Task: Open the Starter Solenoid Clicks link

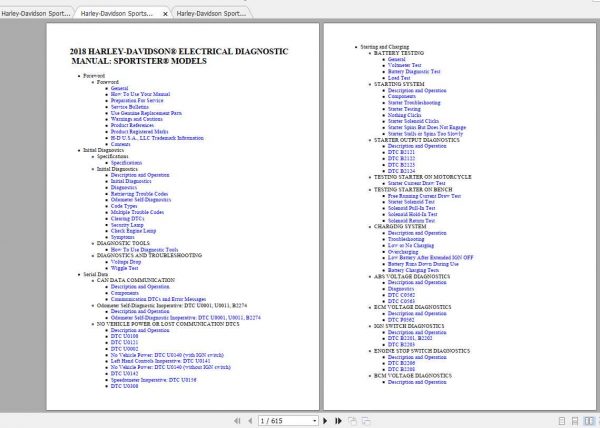Action: (x=413, y=121)
